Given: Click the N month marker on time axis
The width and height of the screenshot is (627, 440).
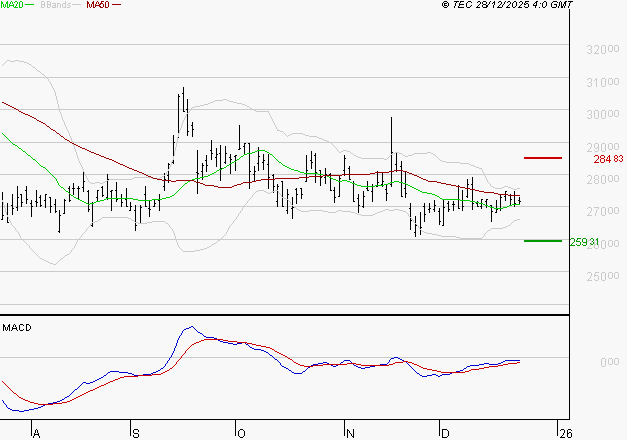Looking at the screenshot, I should click(350, 433).
